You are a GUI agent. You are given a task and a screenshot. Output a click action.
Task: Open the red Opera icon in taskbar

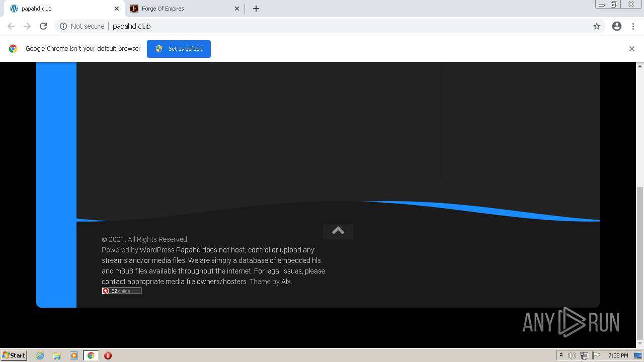(x=108, y=355)
